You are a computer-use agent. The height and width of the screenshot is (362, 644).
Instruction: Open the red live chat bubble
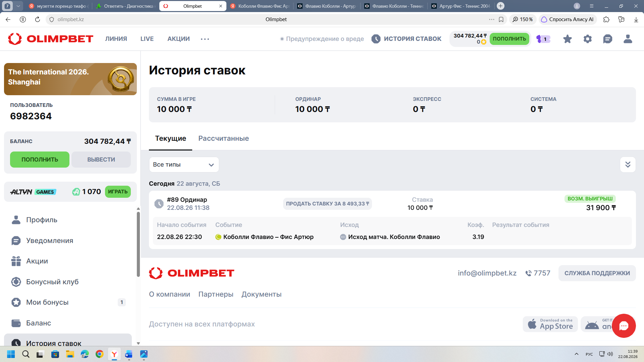(624, 325)
